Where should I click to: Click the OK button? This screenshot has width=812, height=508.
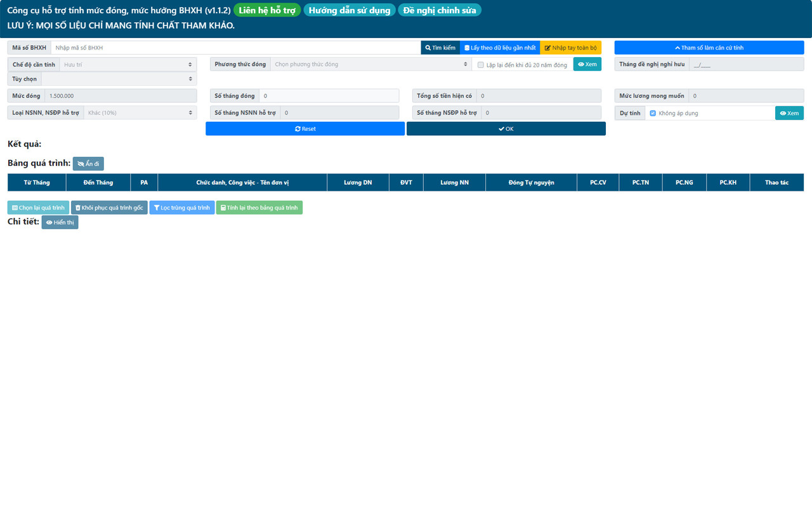506,128
